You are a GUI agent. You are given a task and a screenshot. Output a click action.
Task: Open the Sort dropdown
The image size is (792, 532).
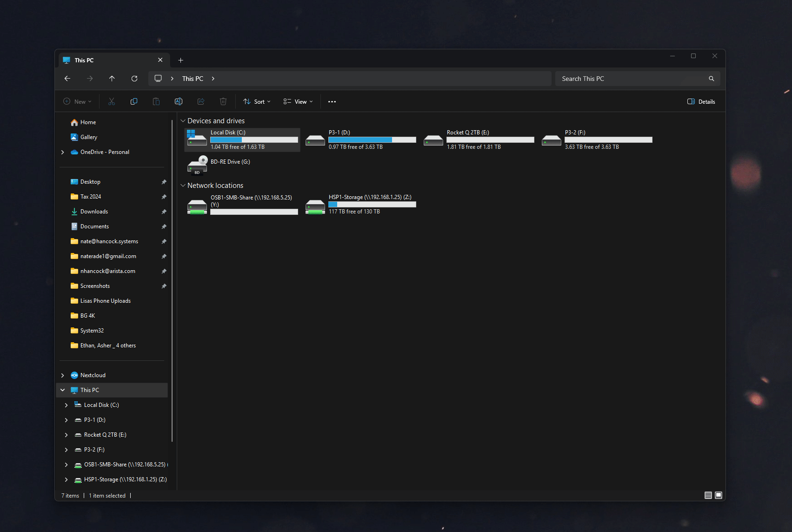click(257, 101)
